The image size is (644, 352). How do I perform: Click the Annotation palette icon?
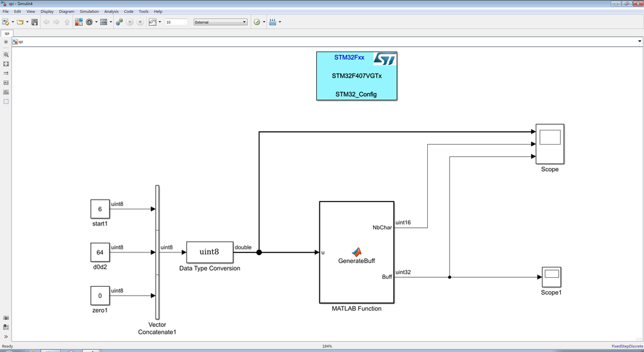click(x=6, y=83)
